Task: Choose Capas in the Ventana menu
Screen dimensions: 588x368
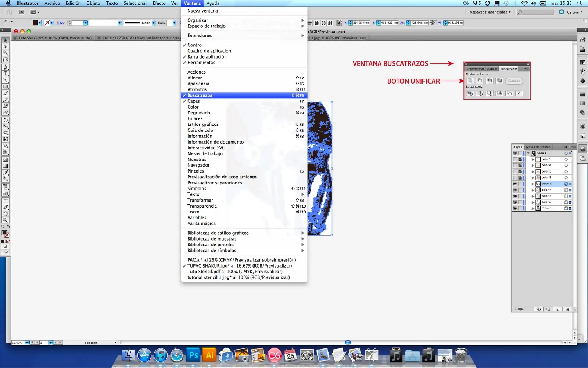Action: click(x=244, y=101)
